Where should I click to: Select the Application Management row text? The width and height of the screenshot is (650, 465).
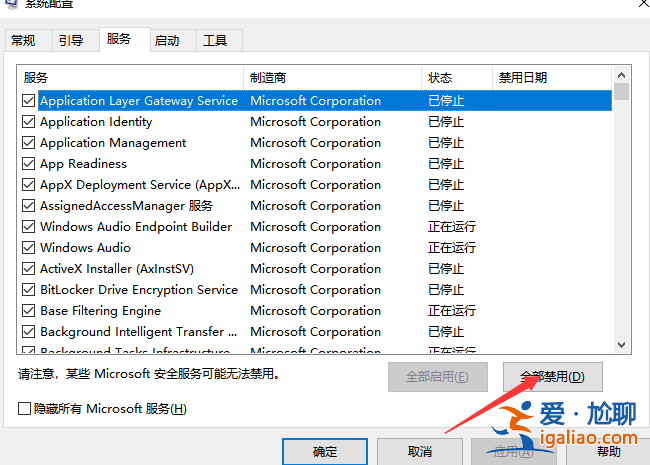[113, 143]
